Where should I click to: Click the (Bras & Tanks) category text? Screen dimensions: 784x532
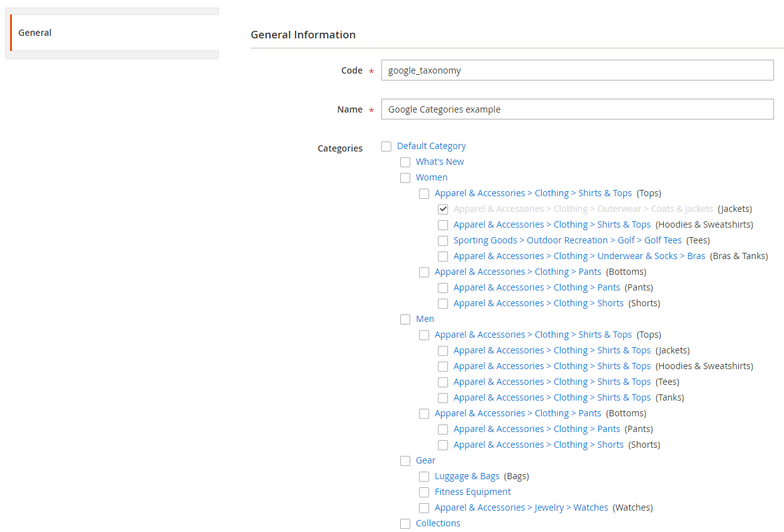click(x=739, y=256)
